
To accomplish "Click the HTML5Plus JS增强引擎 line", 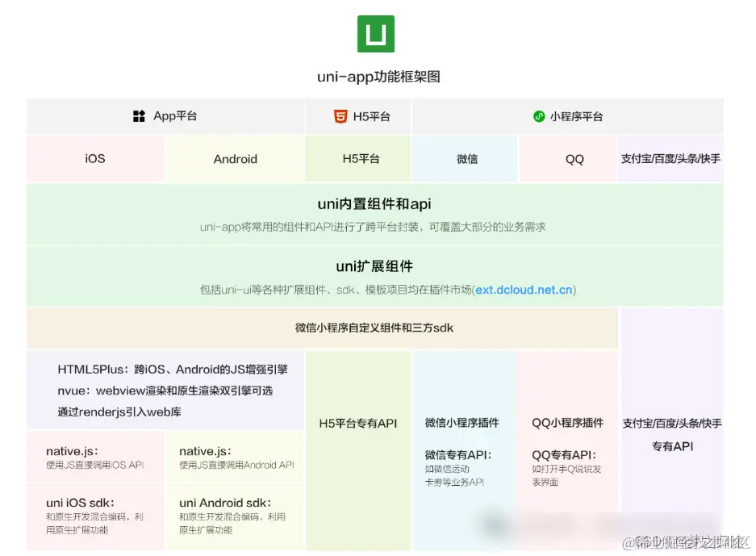I will tap(173, 370).
